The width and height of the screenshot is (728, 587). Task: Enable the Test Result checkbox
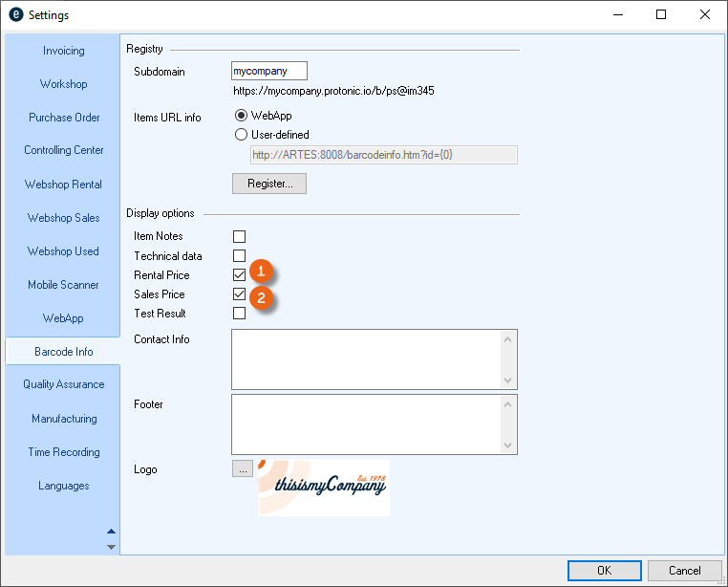[x=239, y=314]
